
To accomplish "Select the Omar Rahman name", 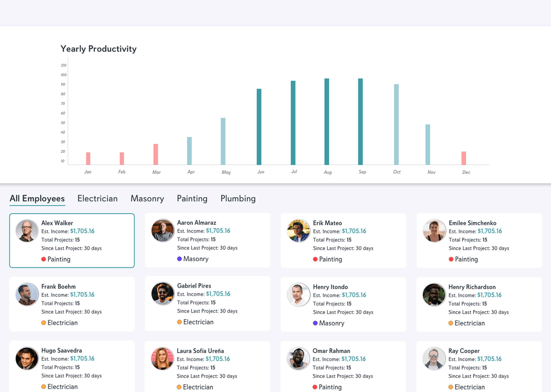I will click(331, 351).
